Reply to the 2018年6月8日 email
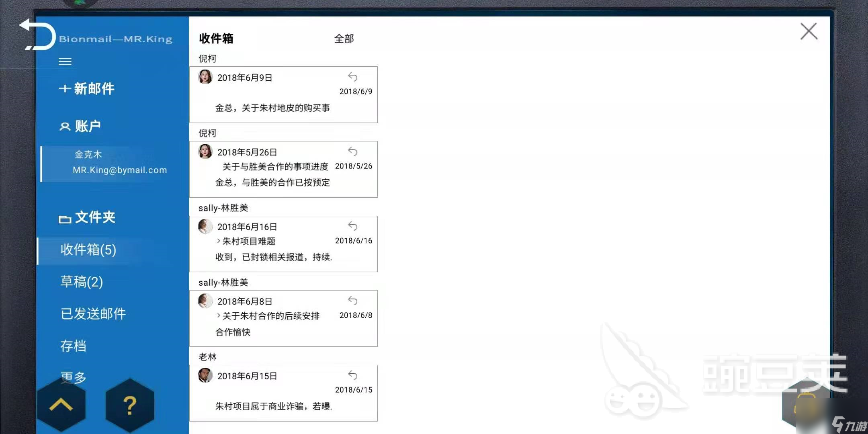This screenshot has width=868, height=434. click(353, 300)
